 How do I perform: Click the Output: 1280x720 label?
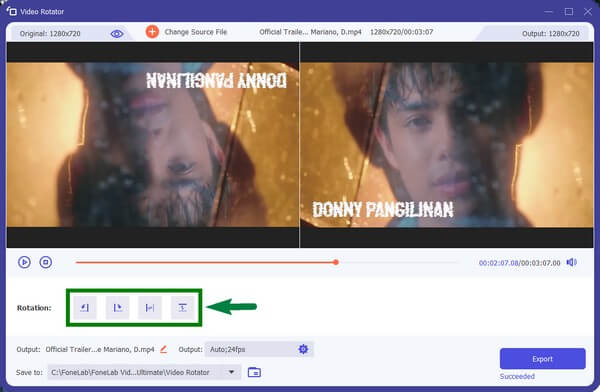[551, 34]
